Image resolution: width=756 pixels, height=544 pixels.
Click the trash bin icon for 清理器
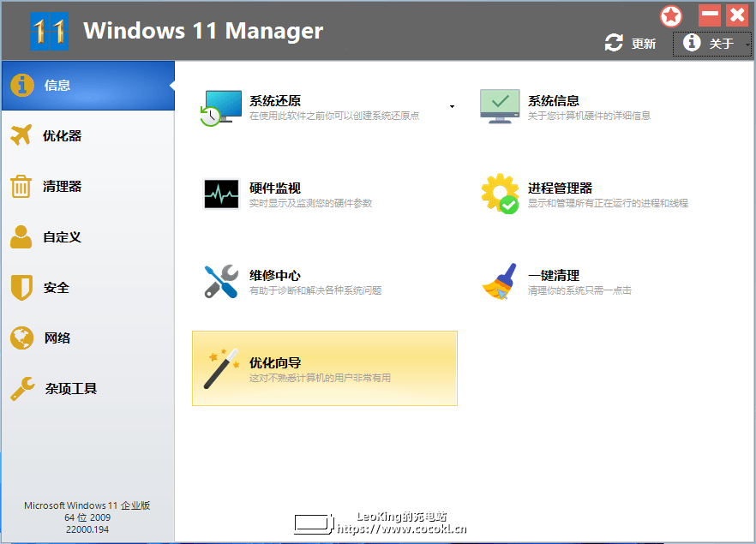click(21, 187)
